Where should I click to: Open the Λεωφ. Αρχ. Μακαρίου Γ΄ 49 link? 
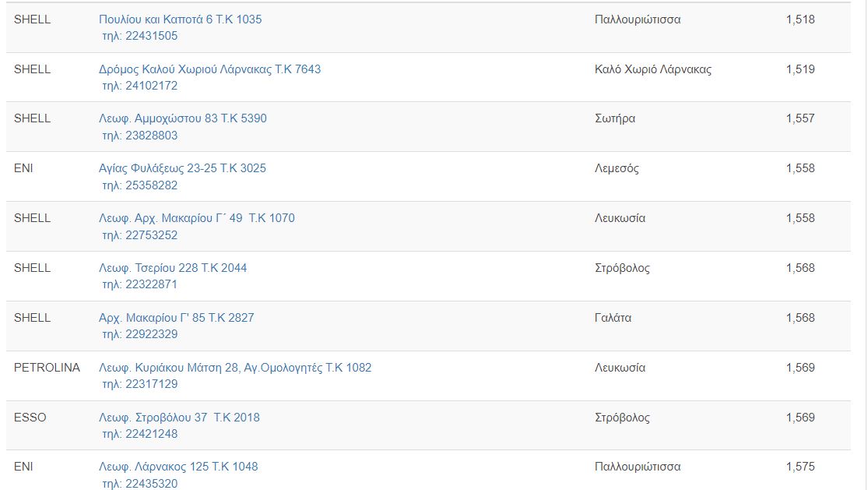click(196, 218)
